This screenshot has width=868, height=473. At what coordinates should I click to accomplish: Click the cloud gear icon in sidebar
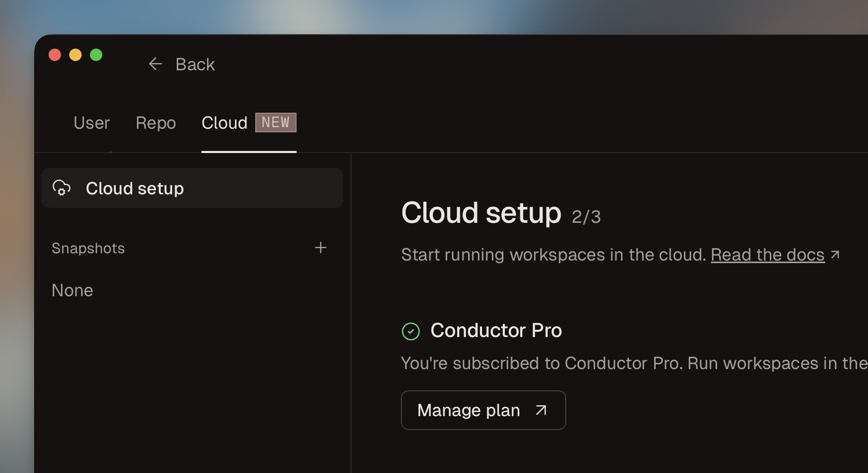click(61, 188)
